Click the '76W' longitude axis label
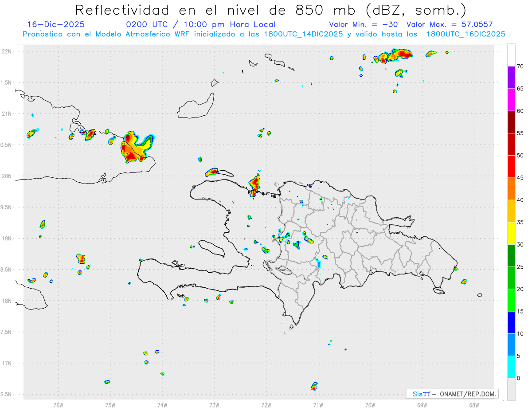This screenshot has width=532, height=411. (x=58, y=405)
